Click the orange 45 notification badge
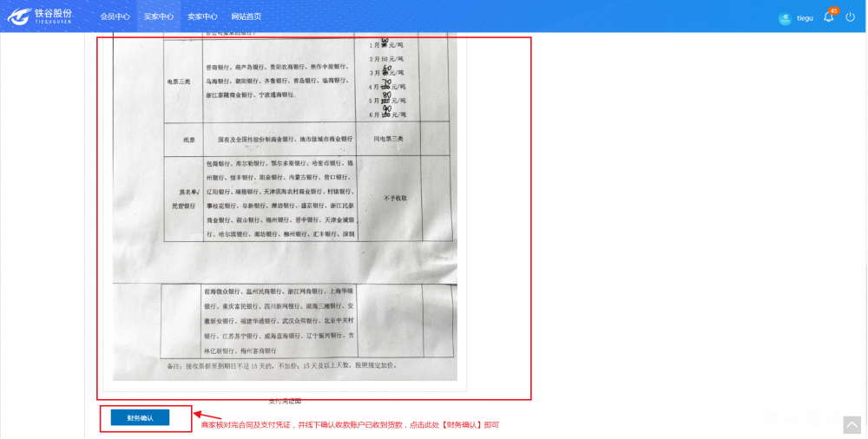This screenshot has height=439, width=868. (x=834, y=10)
